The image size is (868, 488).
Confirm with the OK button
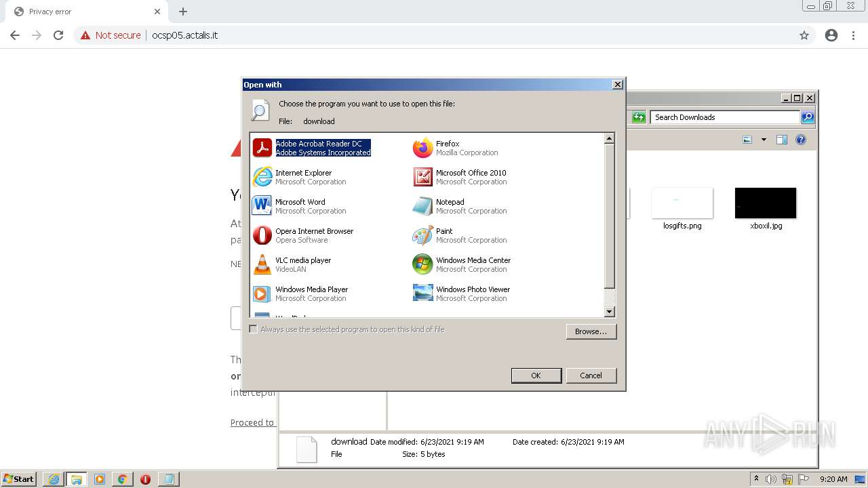pos(536,375)
